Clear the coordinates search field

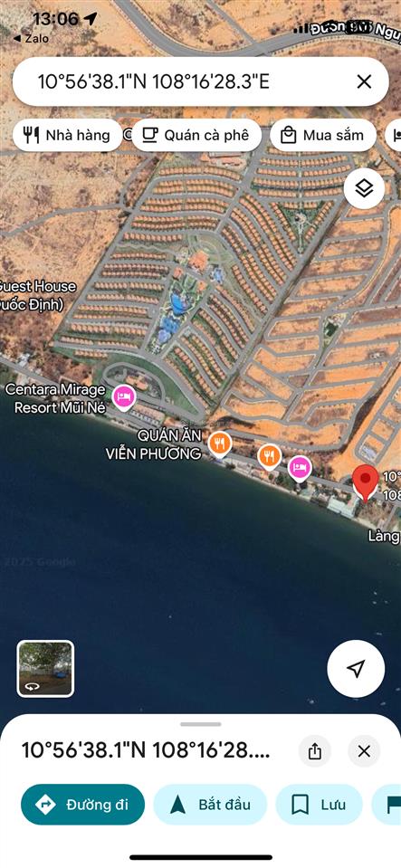pos(364,82)
